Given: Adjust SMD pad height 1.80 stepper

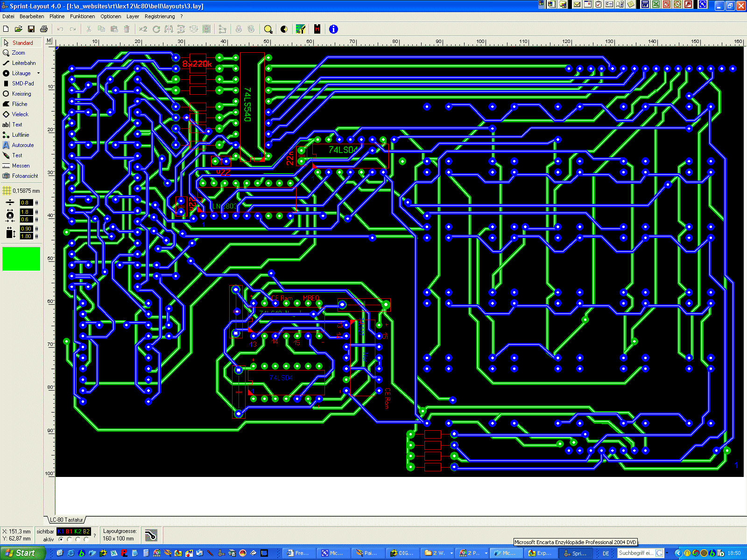Looking at the screenshot, I should coord(37,236).
